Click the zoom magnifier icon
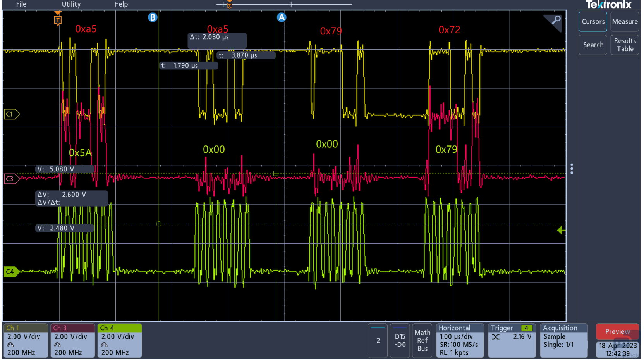 tap(555, 20)
